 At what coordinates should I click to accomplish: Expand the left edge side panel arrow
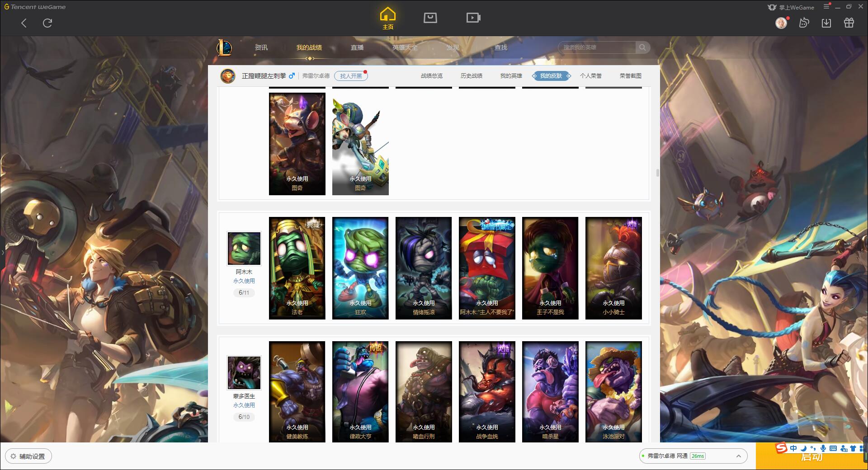click(x=2, y=252)
